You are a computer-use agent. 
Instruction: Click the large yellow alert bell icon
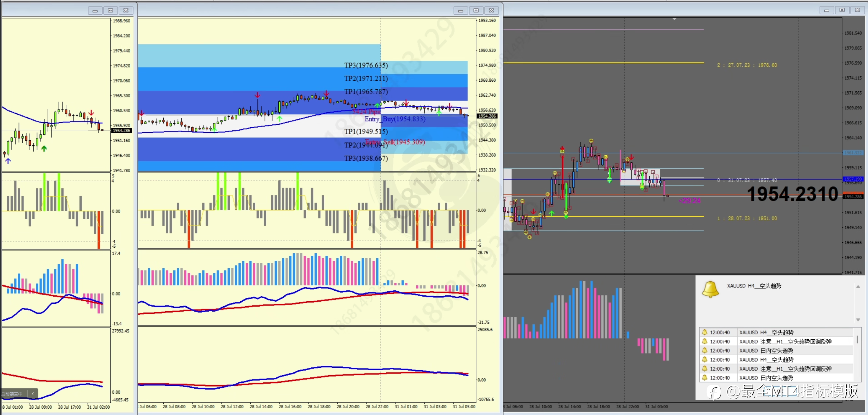coord(710,289)
